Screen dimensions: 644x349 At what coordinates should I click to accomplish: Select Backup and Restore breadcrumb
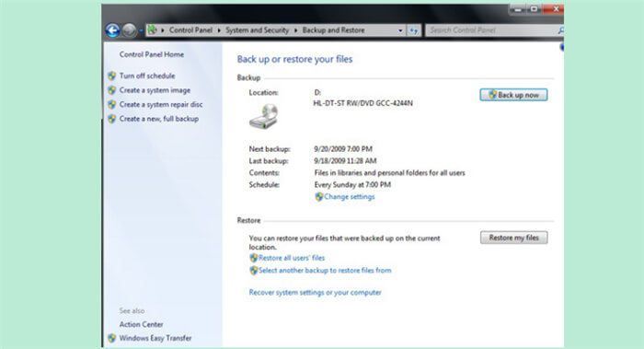pos(333,30)
